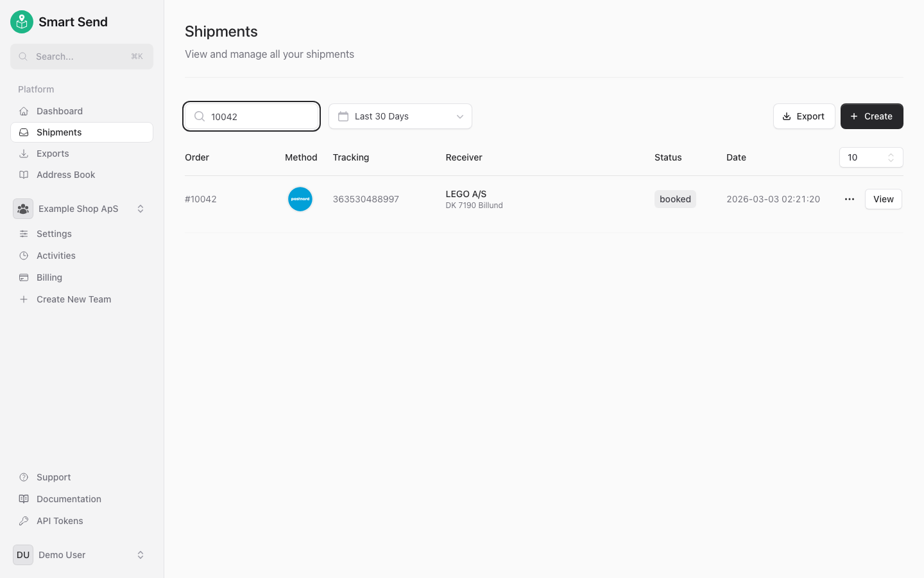The image size is (924, 578).
Task: Click the Smart Send logo icon
Action: 21,21
